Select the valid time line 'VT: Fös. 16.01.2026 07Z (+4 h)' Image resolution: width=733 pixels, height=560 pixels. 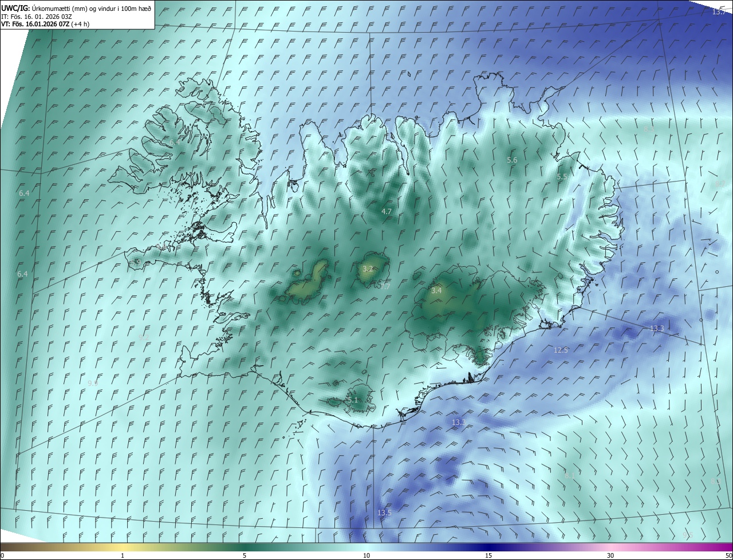[x=45, y=24]
